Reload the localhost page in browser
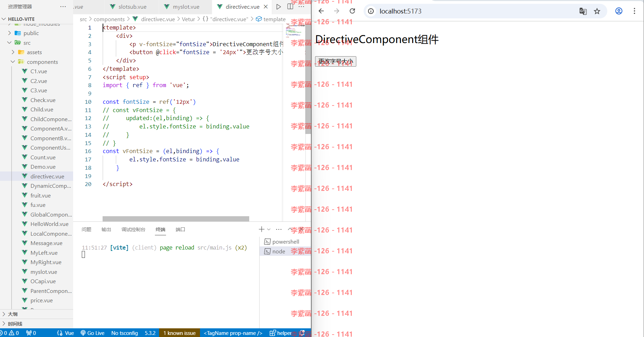The image size is (644, 337). (x=352, y=11)
